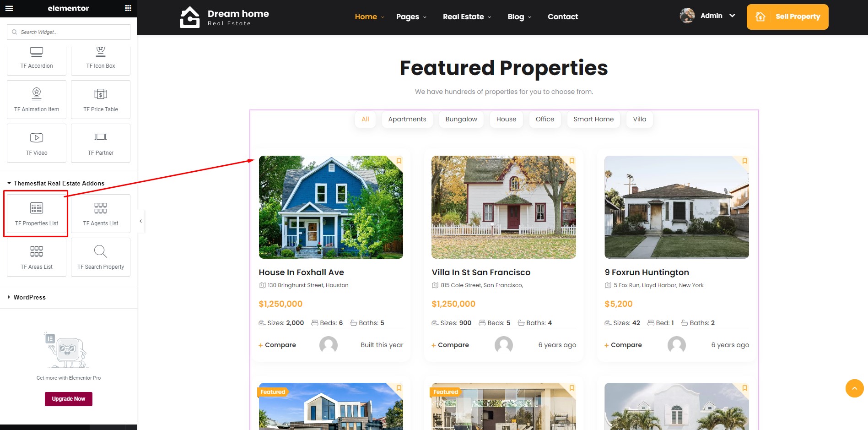The image size is (868, 430).
Task: Collapse the Themesflat Real Estate Addons section
Action: (x=56, y=183)
